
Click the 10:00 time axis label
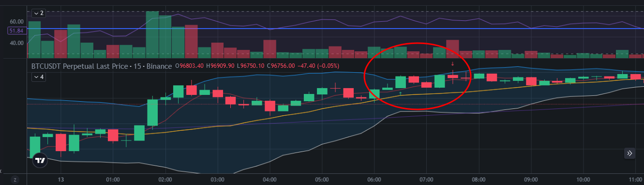(x=583, y=179)
